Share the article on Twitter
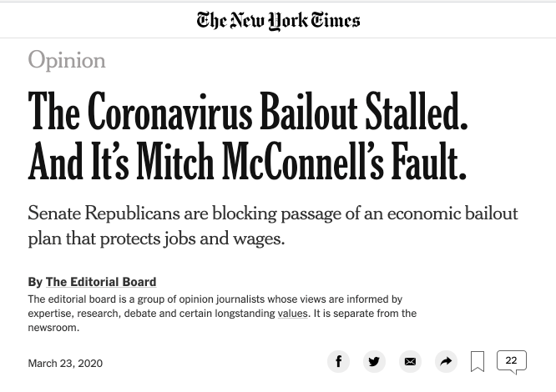The image size is (556, 392). [374, 361]
